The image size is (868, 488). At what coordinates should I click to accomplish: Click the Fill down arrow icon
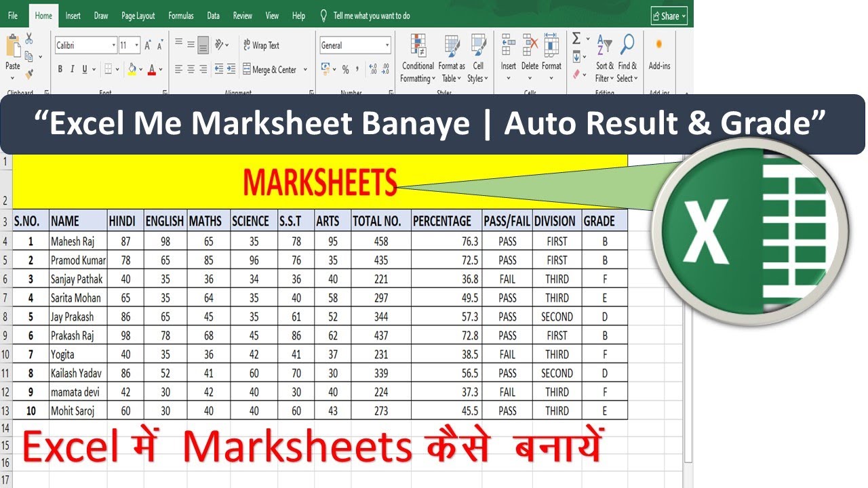[576, 57]
